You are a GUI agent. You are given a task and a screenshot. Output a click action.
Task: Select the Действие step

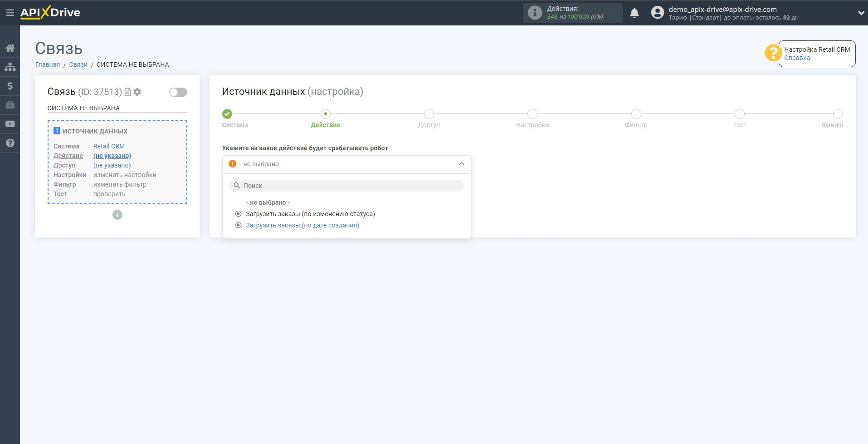(x=326, y=114)
